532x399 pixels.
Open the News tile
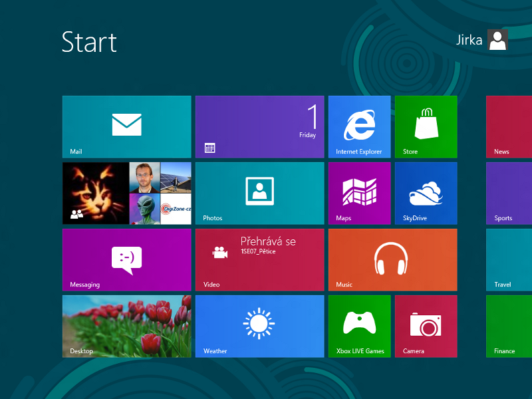509,126
